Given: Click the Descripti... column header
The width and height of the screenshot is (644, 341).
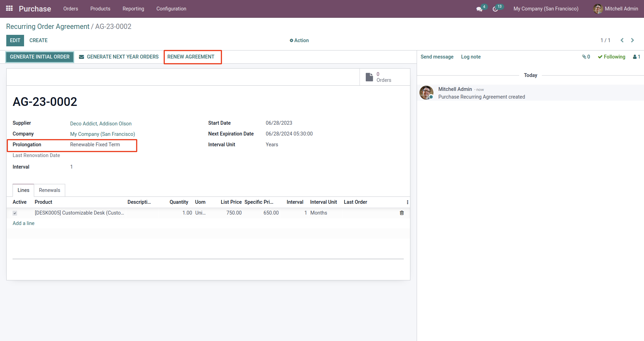Looking at the screenshot, I should [x=139, y=202].
